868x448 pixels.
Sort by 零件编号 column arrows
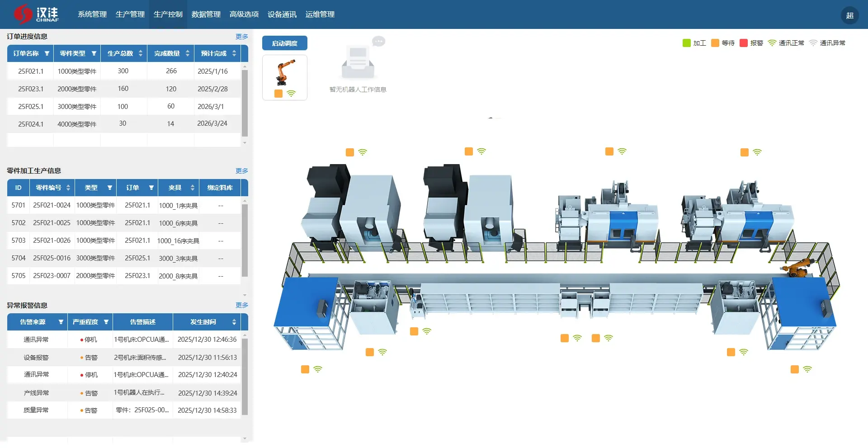tap(68, 188)
